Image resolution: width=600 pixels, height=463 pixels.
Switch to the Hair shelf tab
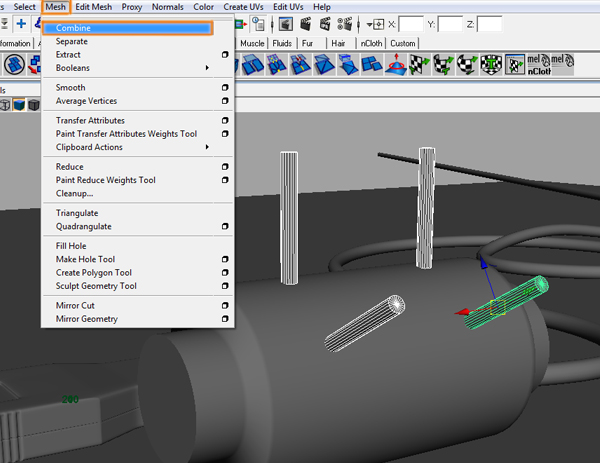tap(338, 43)
